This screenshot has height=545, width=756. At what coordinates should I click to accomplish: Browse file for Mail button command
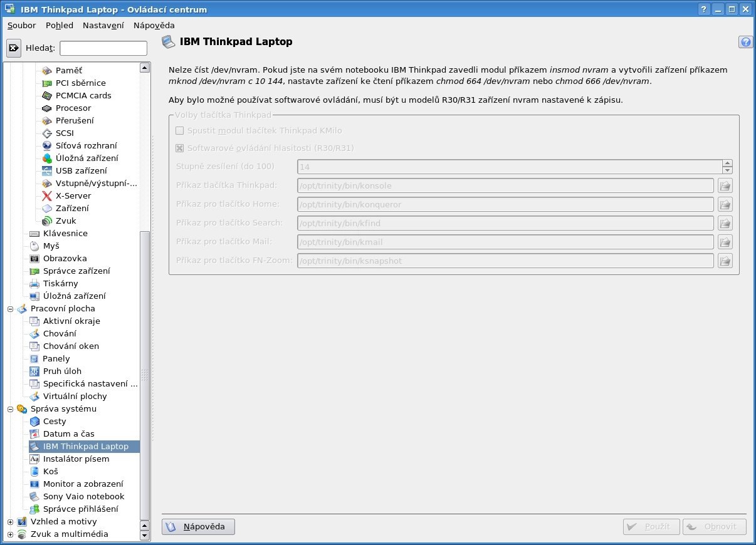725,242
